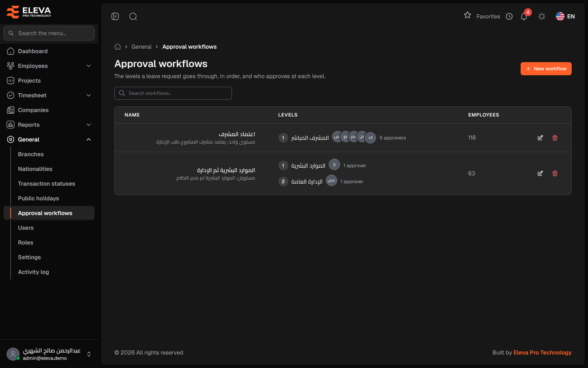
Task: Focus the Search the menu field
Action: click(x=49, y=33)
